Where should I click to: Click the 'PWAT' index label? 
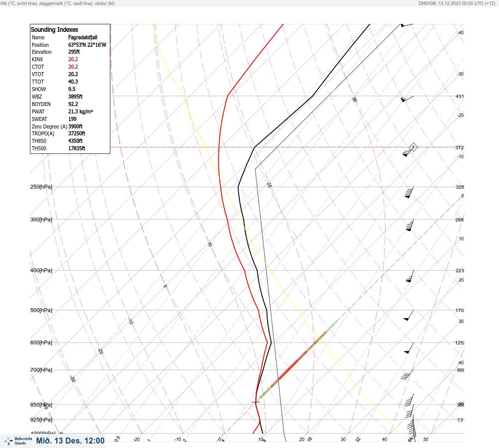38,112
